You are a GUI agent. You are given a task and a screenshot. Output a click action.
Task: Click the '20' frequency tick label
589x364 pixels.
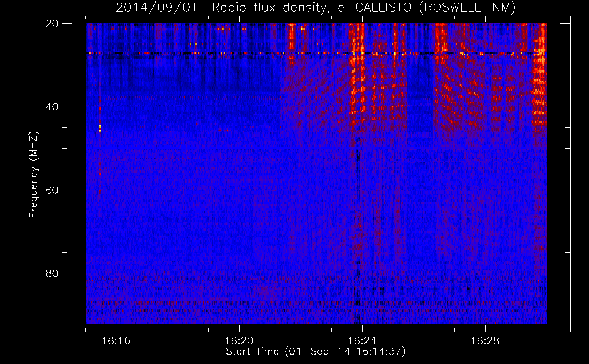tap(52, 24)
